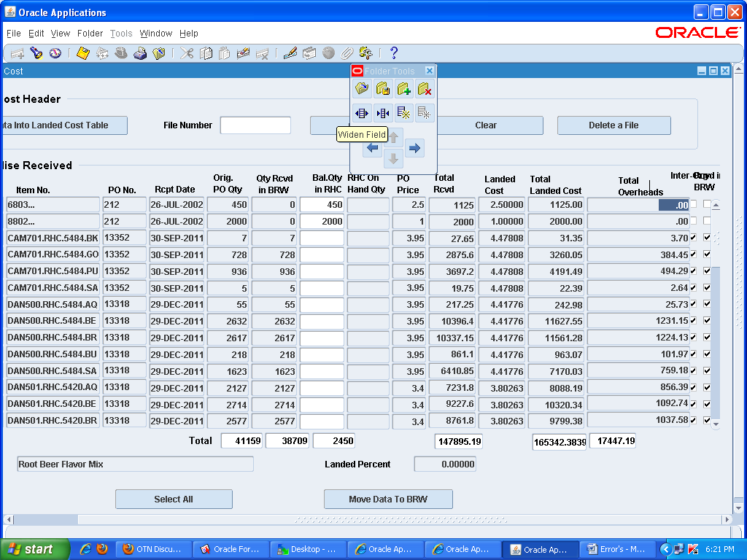Untick rightmost checkbox in DAN500.RHC.5484.BU row

click(x=707, y=354)
